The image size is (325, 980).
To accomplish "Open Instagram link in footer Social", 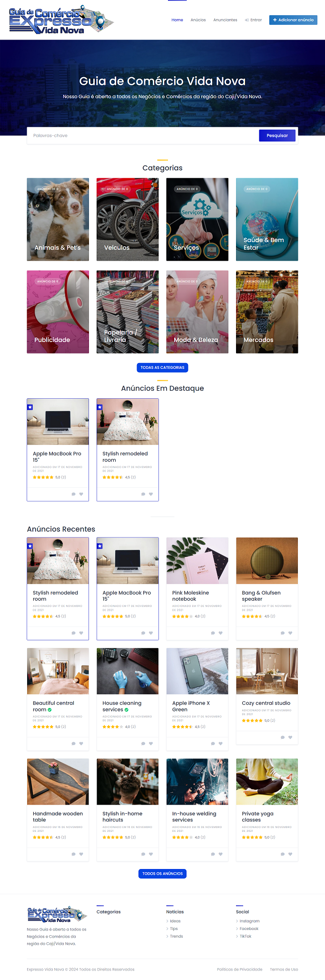I will point(249,921).
